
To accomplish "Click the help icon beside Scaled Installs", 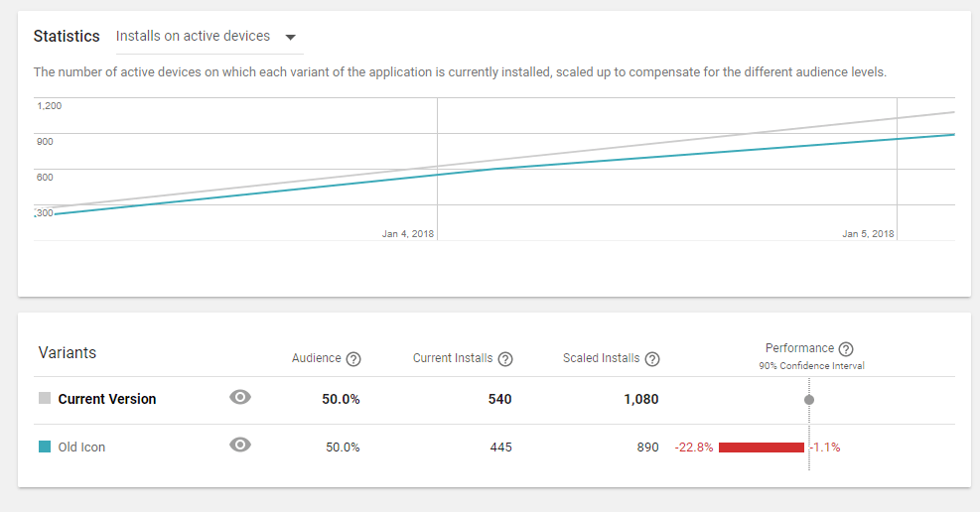I will 652,359.
